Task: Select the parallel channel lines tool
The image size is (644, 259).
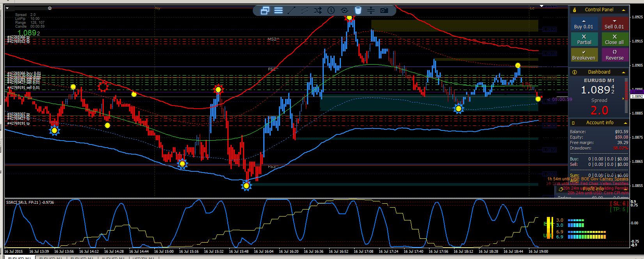Action: [x=305, y=11]
